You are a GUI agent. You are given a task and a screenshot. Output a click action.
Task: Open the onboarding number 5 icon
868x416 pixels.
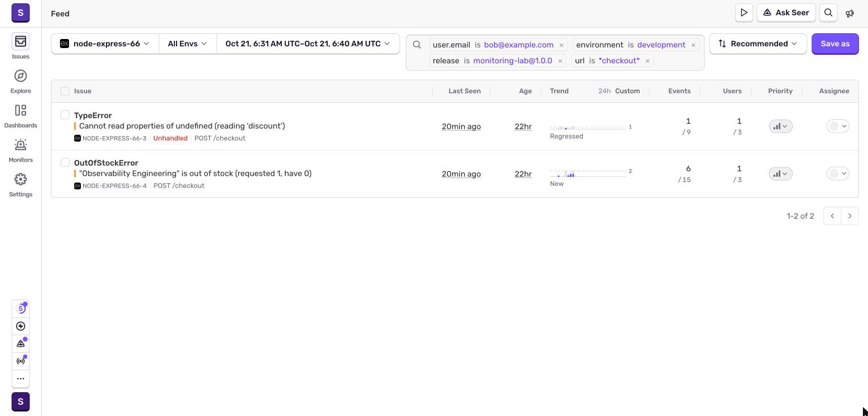click(x=21, y=308)
